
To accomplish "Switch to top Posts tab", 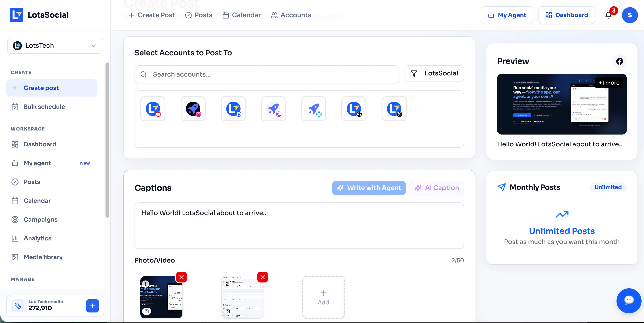I will [x=198, y=15].
